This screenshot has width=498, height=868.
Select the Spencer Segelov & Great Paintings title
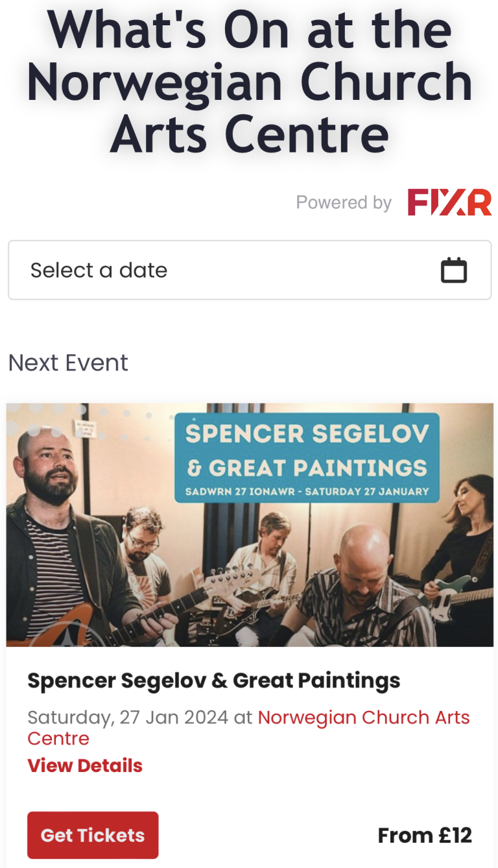tap(214, 681)
